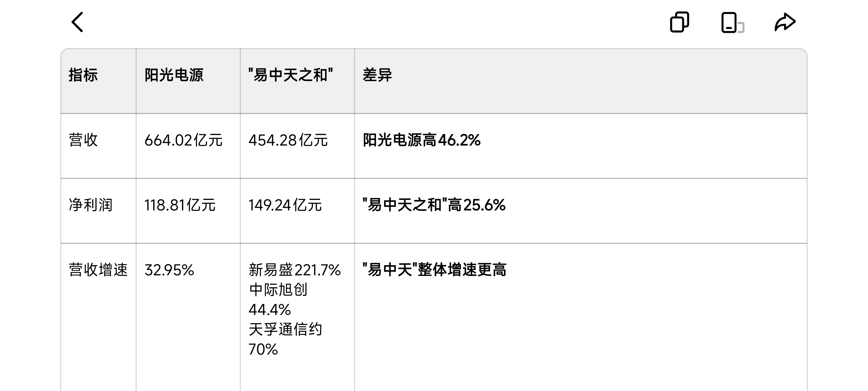Select the 营收 row label

click(83, 140)
